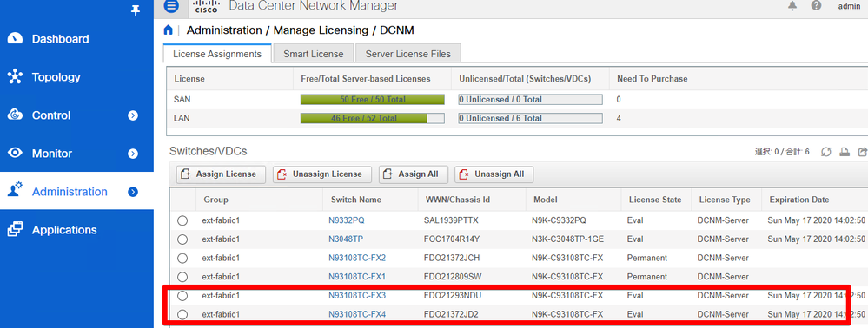
Task: Open the N93108TC-FX3 switch link
Action: [357, 296]
